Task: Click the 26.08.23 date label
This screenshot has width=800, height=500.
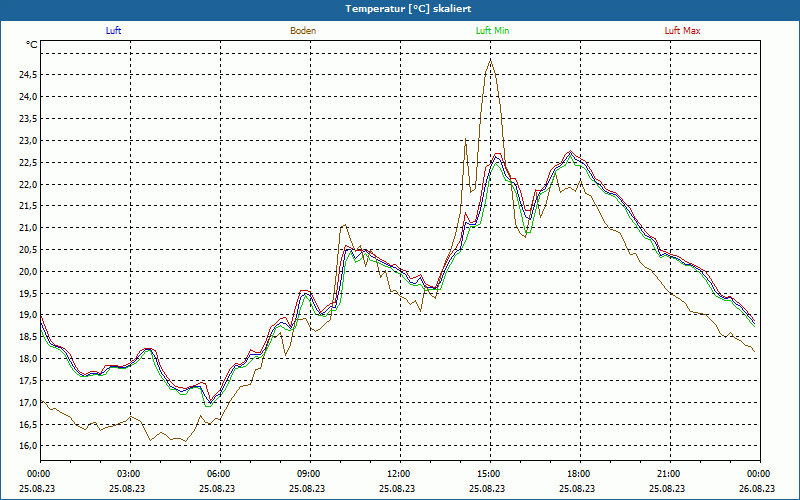Action: (758, 488)
